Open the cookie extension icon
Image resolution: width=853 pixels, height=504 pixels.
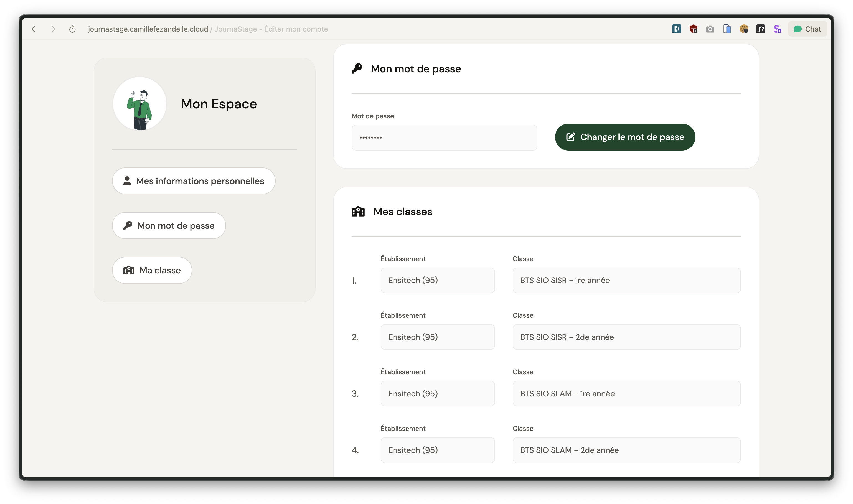click(x=744, y=29)
